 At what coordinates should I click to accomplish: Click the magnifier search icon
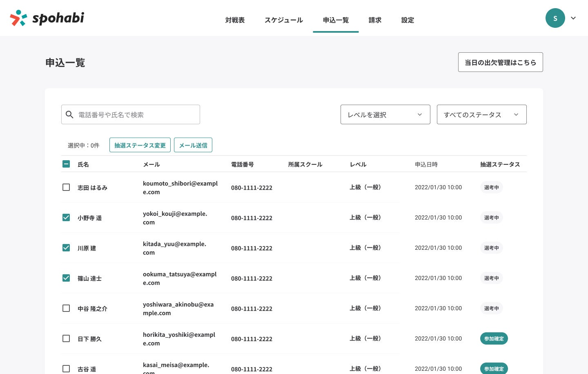[x=69, y=115]
